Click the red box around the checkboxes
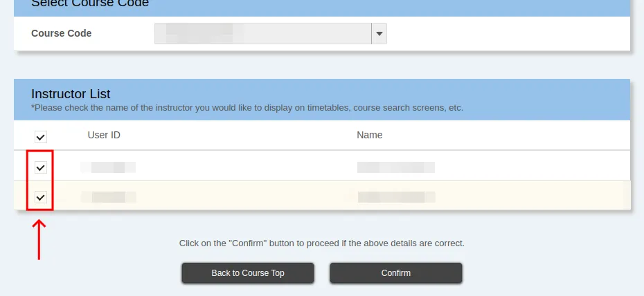The height and width of the screenshot is (296, 644). (28, 181)
